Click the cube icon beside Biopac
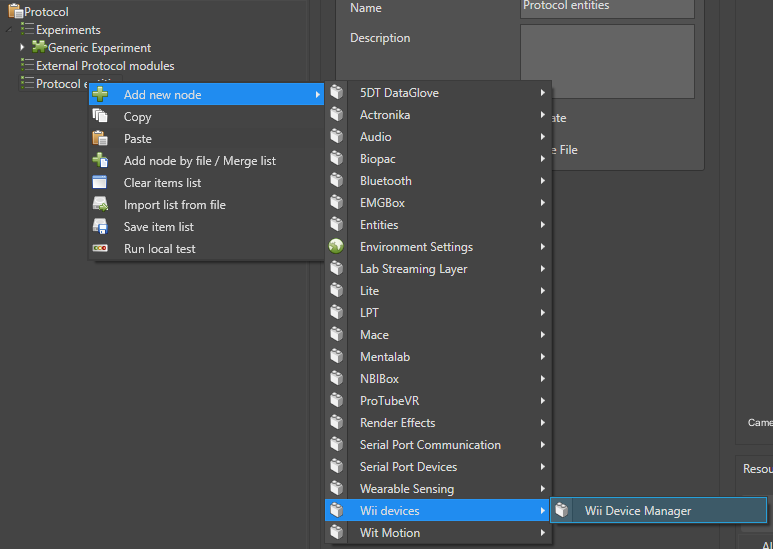Viewport: 773px width, 549px height. click(337, 158)
